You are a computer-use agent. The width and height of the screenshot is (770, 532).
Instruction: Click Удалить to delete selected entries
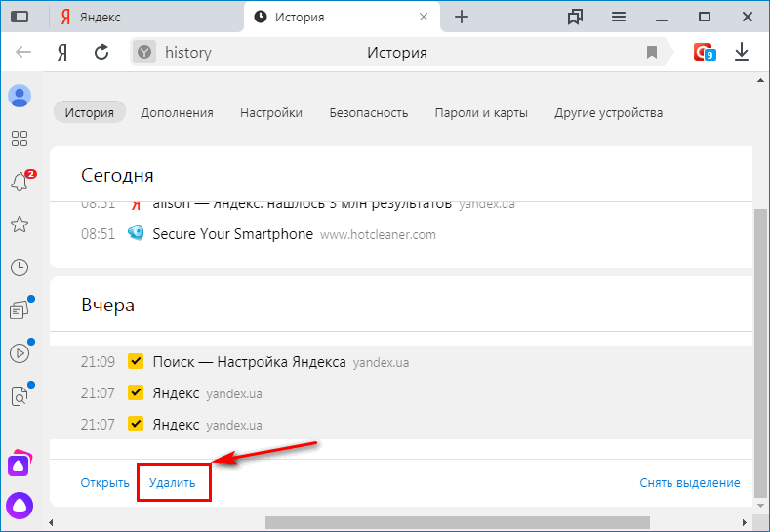coord(173,483)
